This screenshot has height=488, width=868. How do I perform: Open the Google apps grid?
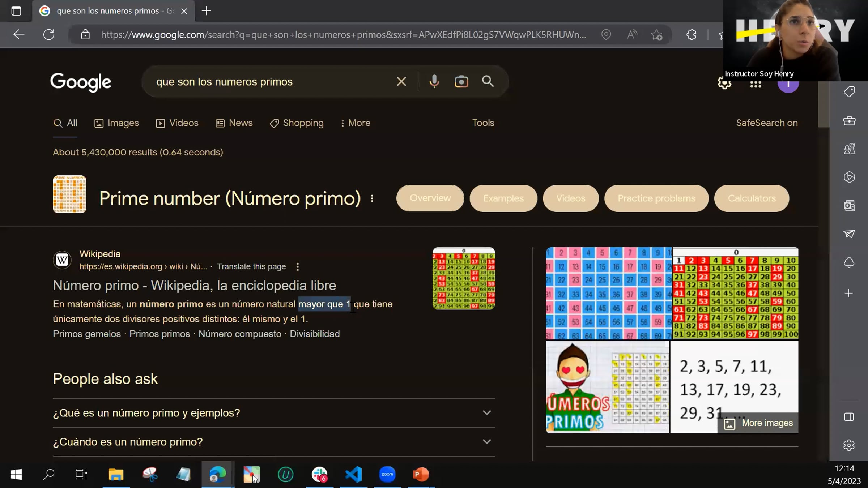coord(756,85)
